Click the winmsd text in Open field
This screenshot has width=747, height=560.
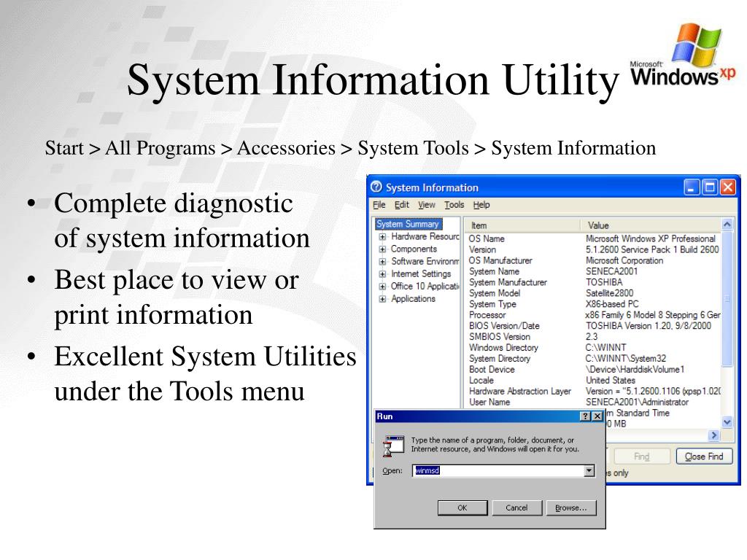(x=427, y=470)
